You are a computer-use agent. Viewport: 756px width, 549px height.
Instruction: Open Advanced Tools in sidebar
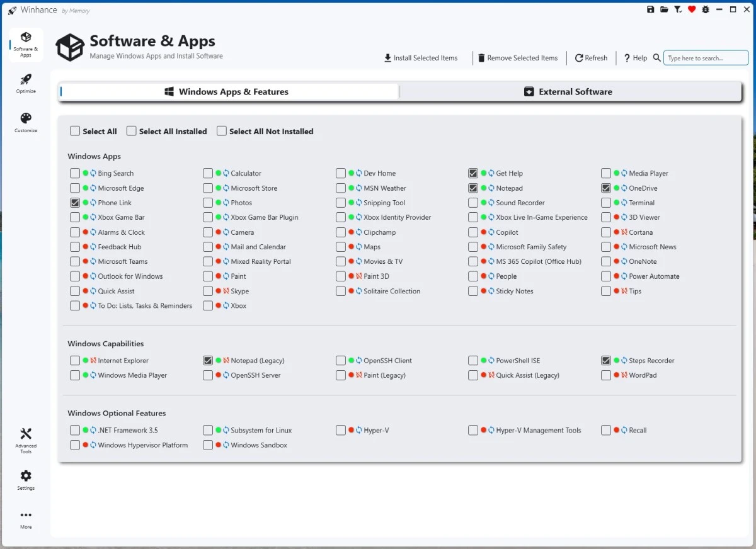click(x=26, y=440)
